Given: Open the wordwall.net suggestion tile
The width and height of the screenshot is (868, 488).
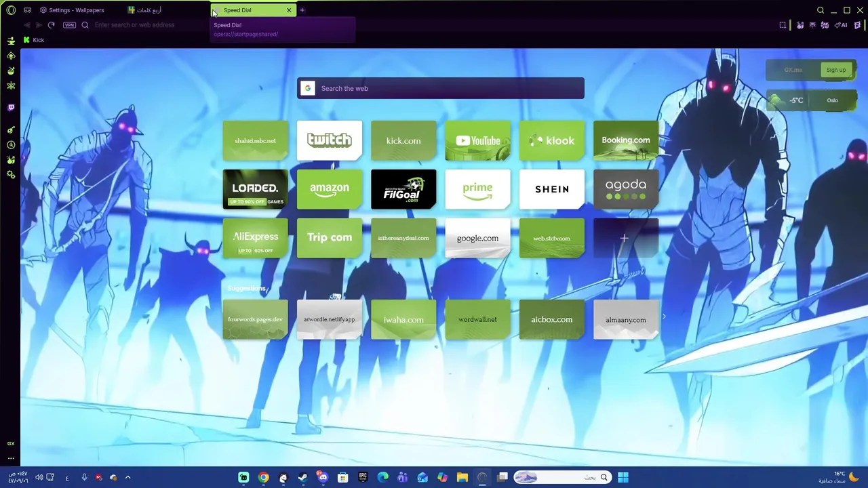Looking at the screenshot, I should (x=477, y=319).
